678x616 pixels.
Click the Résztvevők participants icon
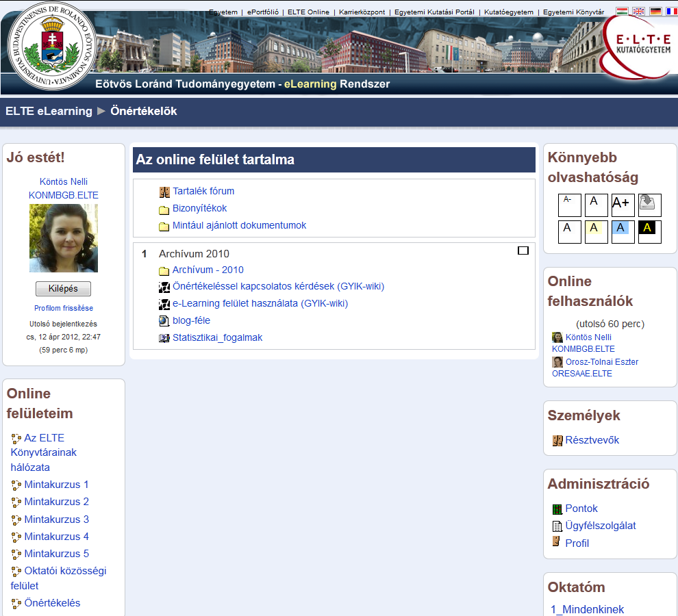pyautogui.click(x=557, y=441)
